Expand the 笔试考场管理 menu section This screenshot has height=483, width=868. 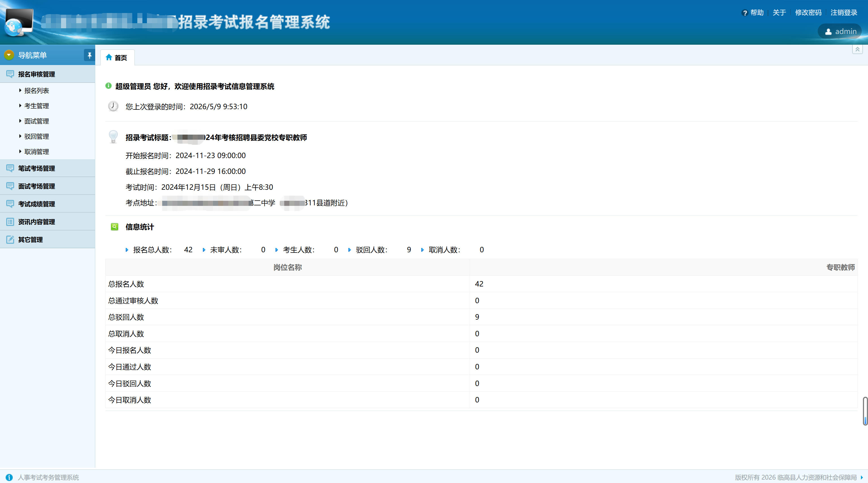pyautogui.click(x=47, y=168)
